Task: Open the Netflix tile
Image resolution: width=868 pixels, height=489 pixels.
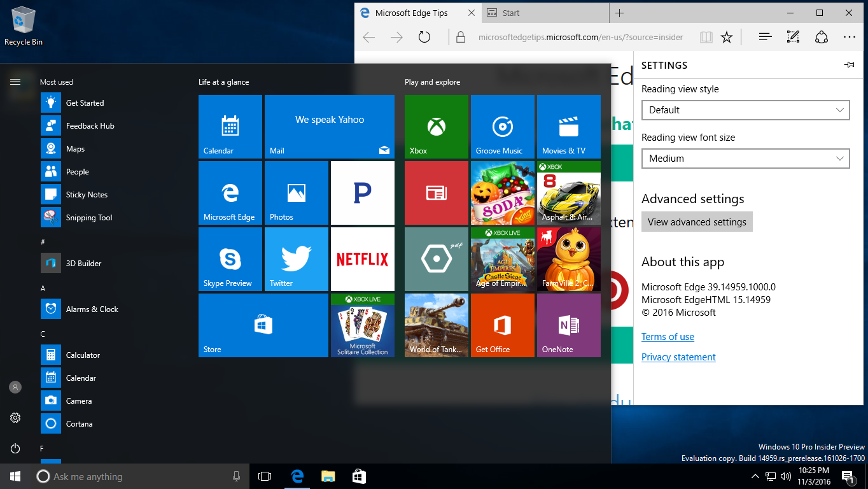Action: [x=363, y=259]
